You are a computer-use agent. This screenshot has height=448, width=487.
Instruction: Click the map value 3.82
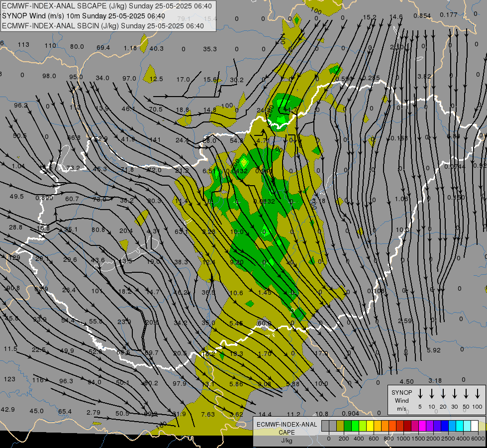(424, 76)
